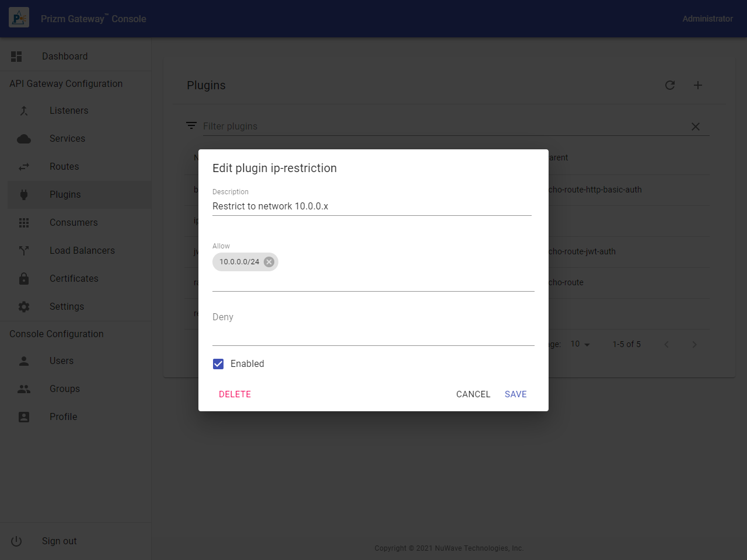The width and height of the screenshot is (747, 560).
Task: Click the Sign out power icon
Action: coord(16,541)
